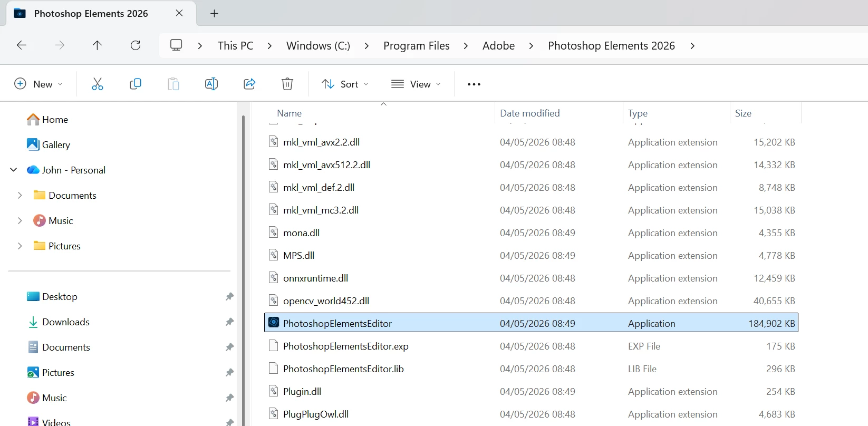Expand the OneDrive Pictures folder
The width and height of the screenshot is (868, 426).
(x=20, y=246)
